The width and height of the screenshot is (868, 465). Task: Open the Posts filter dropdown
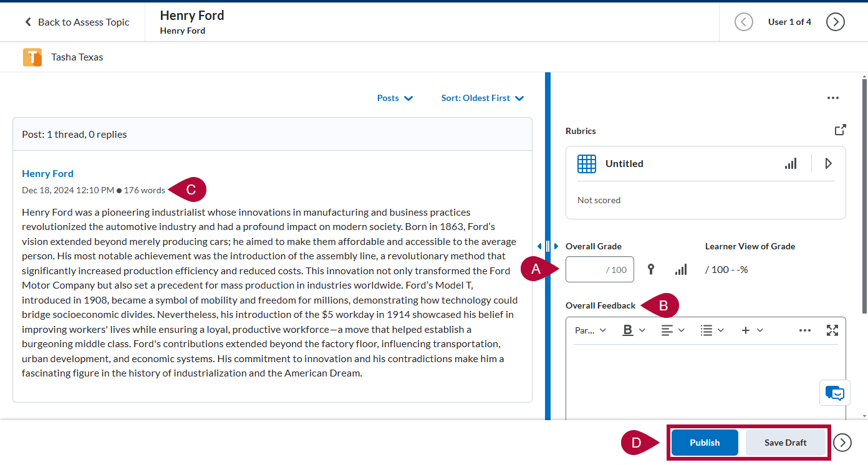coord(395,98)
